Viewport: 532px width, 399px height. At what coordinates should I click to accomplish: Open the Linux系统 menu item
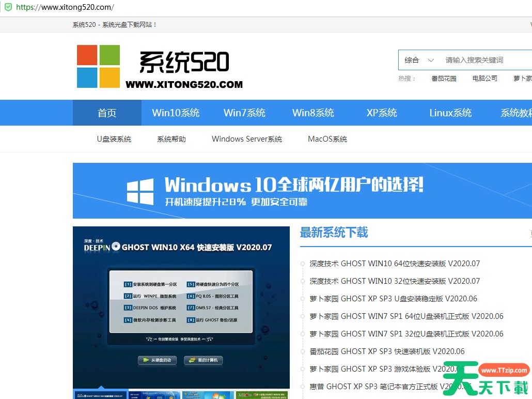(450, 113)
